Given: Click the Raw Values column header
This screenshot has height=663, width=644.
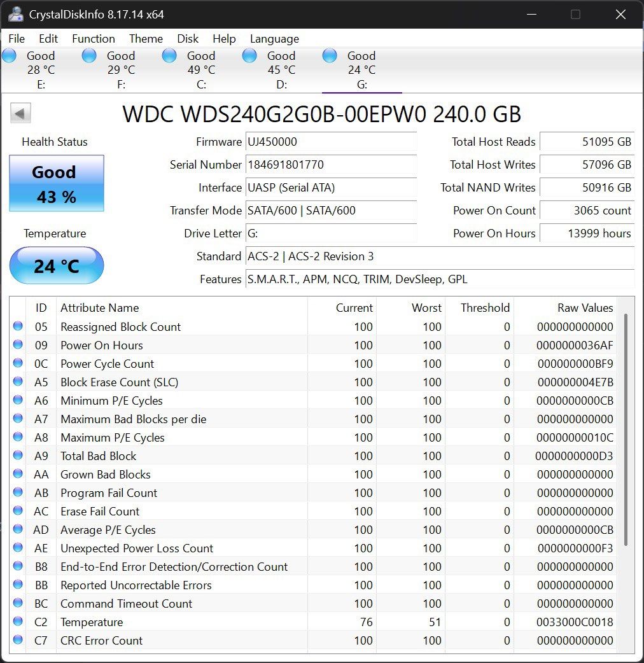Looking at the screenshot, I should [585, 308].
